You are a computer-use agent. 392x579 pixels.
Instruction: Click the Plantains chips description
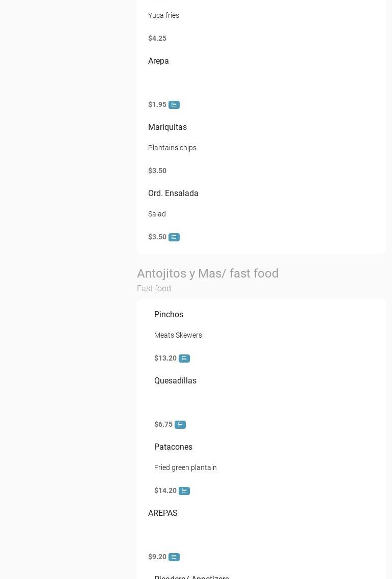click(172, 148)
